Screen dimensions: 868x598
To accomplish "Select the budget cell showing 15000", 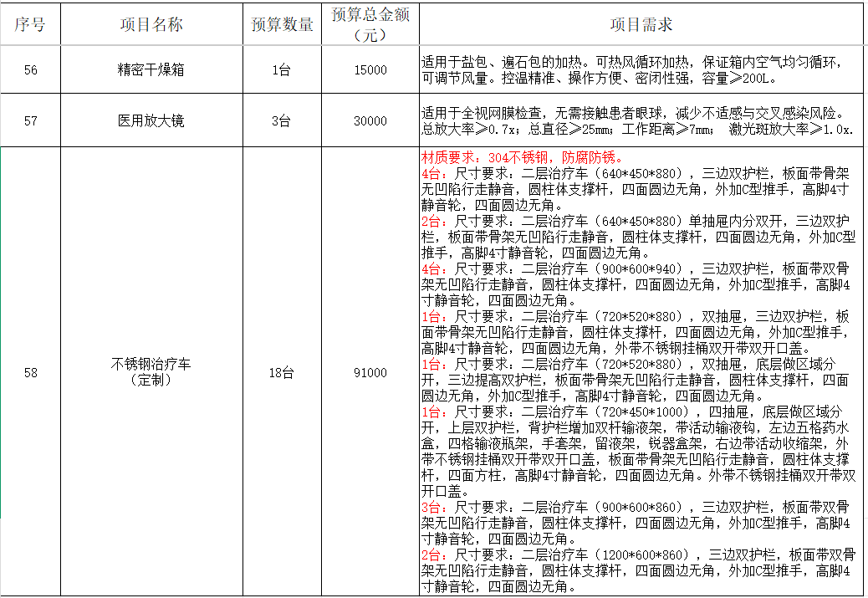I will [x=370, y=69].
